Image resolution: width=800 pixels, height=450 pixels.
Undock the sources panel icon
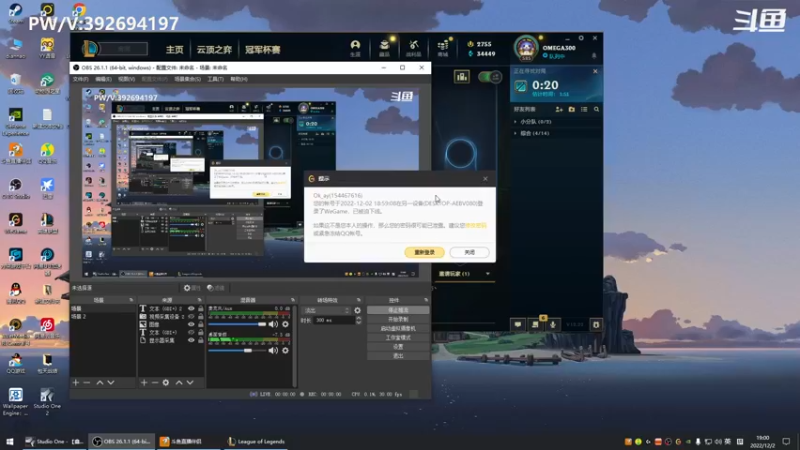pos(199,301)
